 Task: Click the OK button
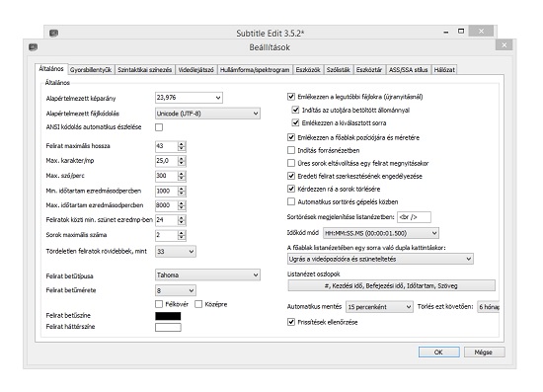click(x=438, y=353)
